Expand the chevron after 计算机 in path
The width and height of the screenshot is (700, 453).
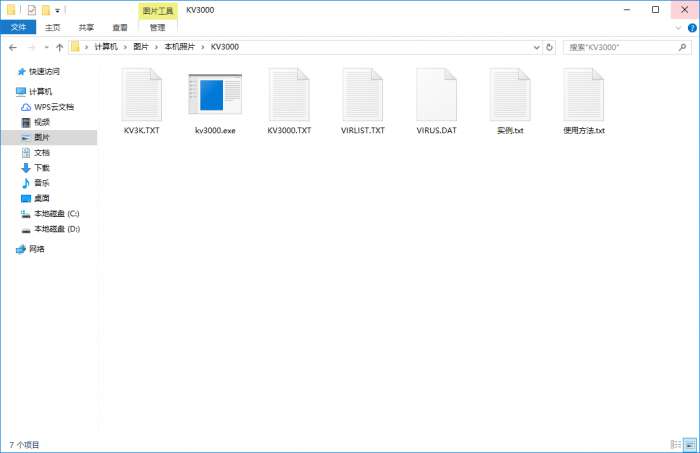coord(125,47)
